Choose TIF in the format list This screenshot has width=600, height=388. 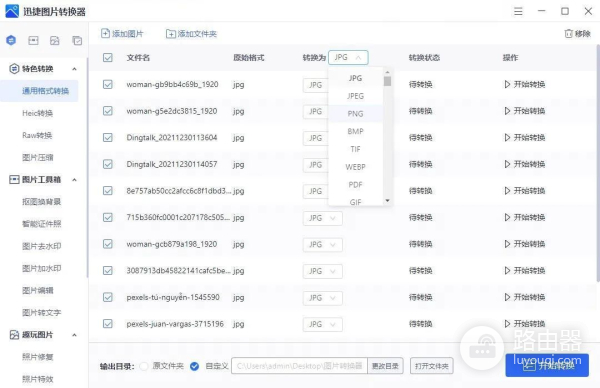tap(355, 149)
